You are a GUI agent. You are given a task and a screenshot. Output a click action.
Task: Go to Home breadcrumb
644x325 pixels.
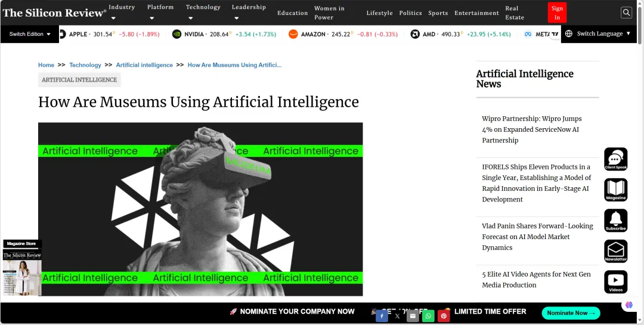click(x=46, y=65)
